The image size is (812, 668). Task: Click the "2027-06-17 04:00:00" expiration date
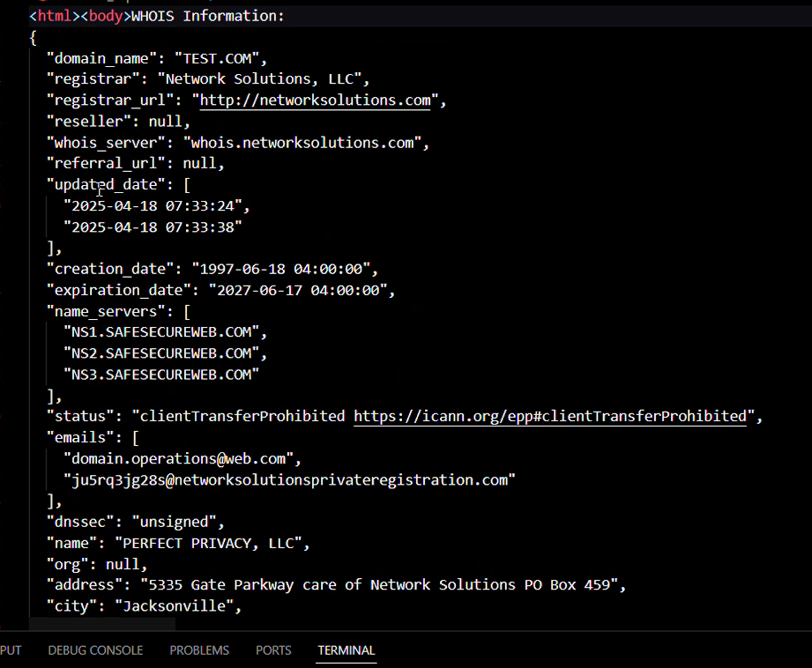click(298, 290)
